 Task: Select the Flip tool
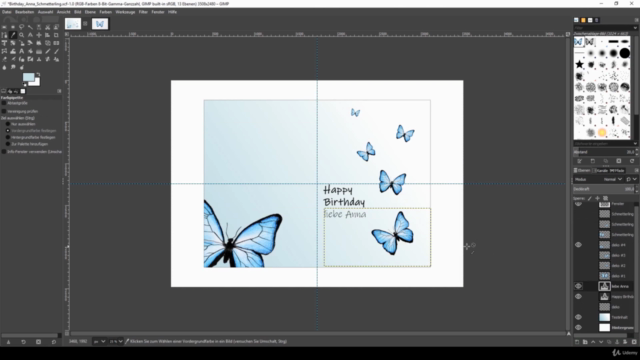pyautogui.click(x=56, y=43)
